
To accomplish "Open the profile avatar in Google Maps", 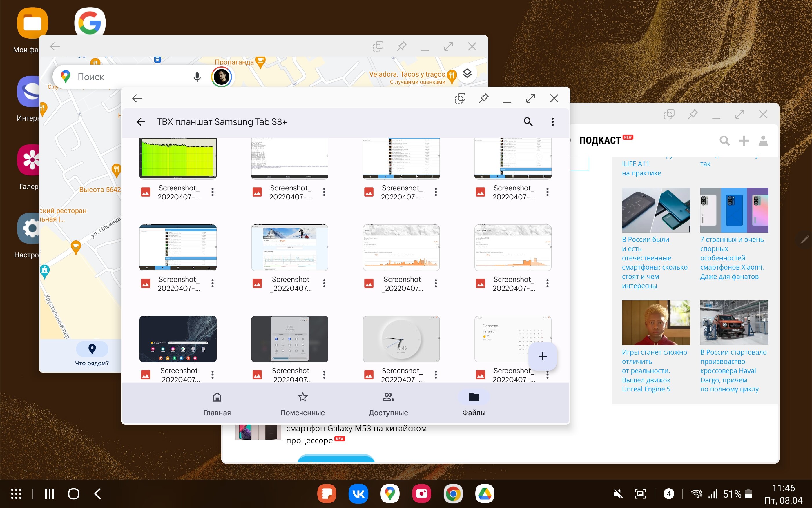I will [221, 77].
